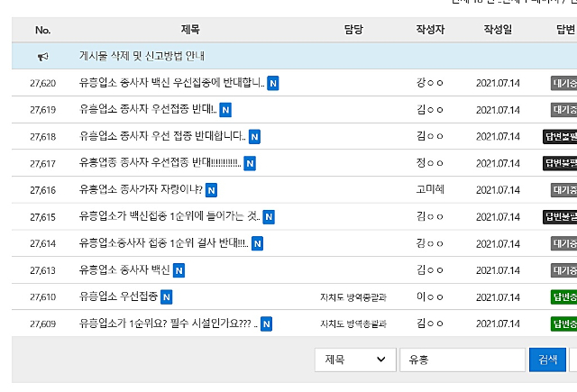Click the N new icon beside post 27,618
The height and width of the screenshot is (392, 577).
(x=254, y=137)
